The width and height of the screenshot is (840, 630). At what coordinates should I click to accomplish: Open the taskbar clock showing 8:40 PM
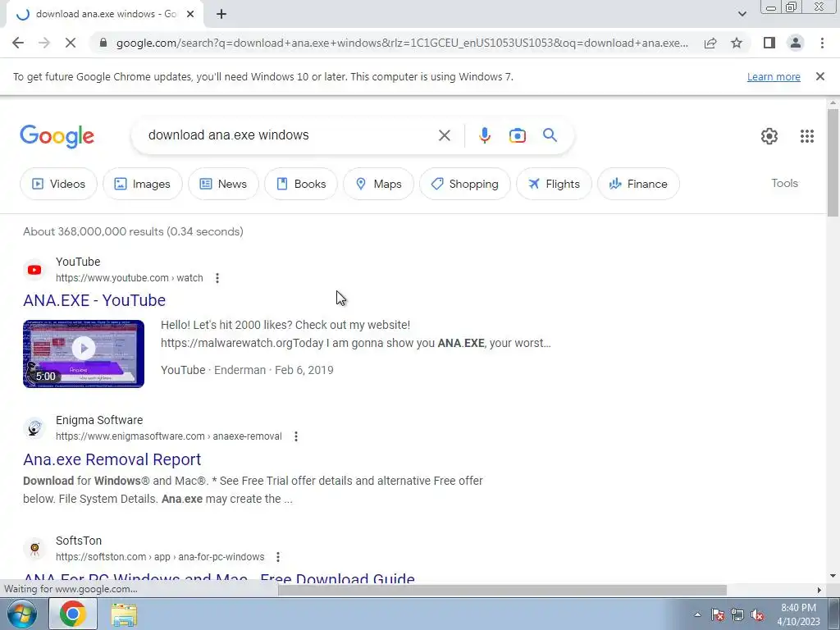tap(798, 614)
